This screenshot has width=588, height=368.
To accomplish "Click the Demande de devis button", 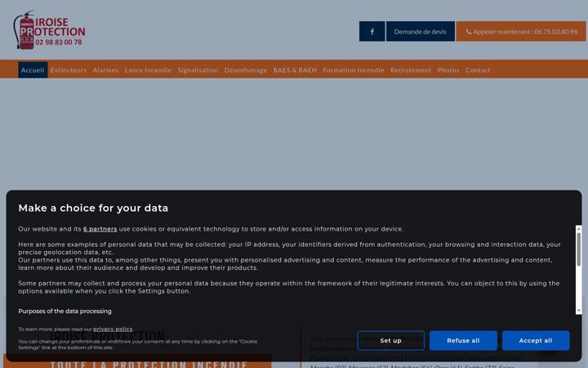I will click(x=420, y=31).
